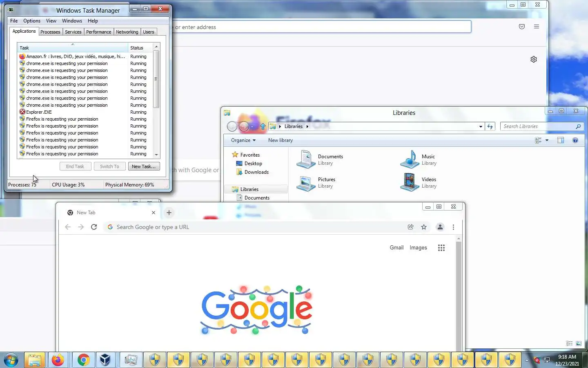This screenshot has height=368, width=588.
Task: Open the Options menu in Task Manager
Action: [x=32, y=21]
